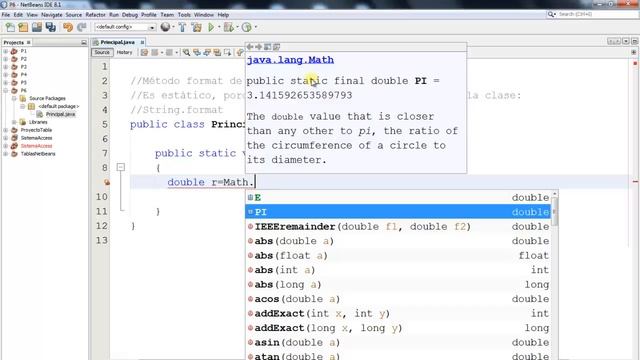Click the Build Project hammer icon
Image resolution: width=640 pixels, height=360 pixels.
(182, 27)
